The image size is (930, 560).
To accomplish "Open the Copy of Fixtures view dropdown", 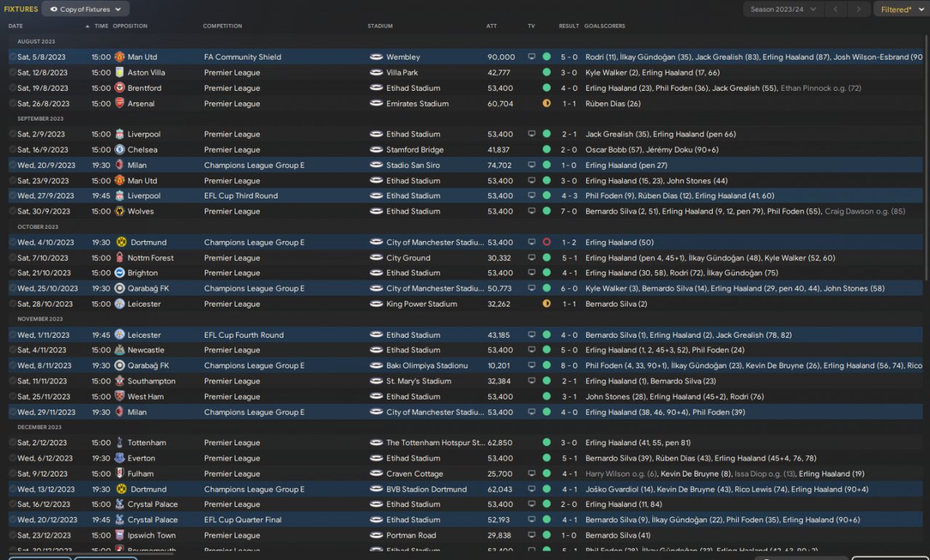I will tap(86, 9).
